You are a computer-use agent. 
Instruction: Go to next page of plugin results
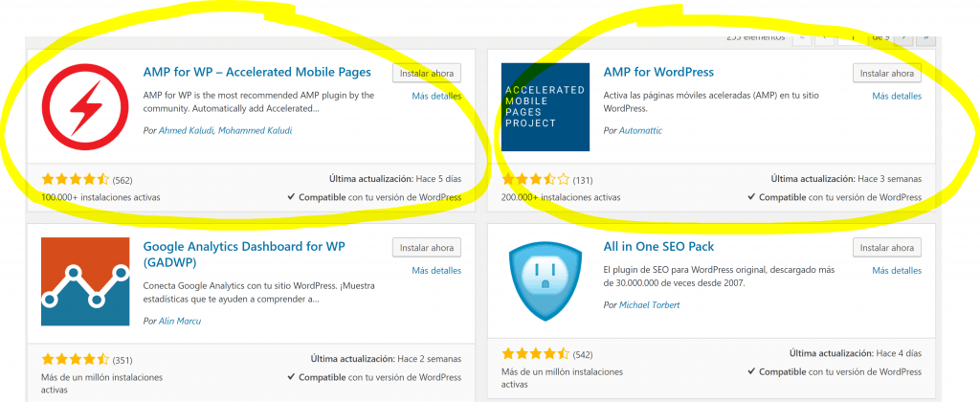pos(903,38)
